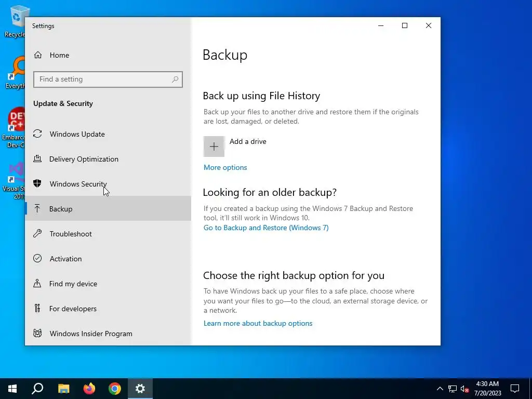The image size is (532, 399).
Task: Launch Google Chrome from the taskbar
Action: 115,389
